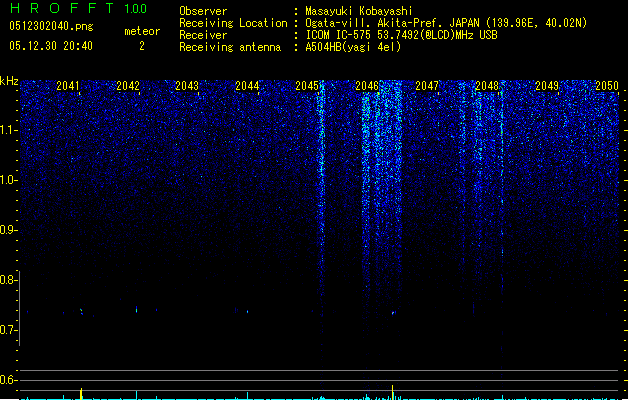Click the timestamp 05.12.30 20:40
Screen dimensions: 629x400
click(x=51, y=46)
